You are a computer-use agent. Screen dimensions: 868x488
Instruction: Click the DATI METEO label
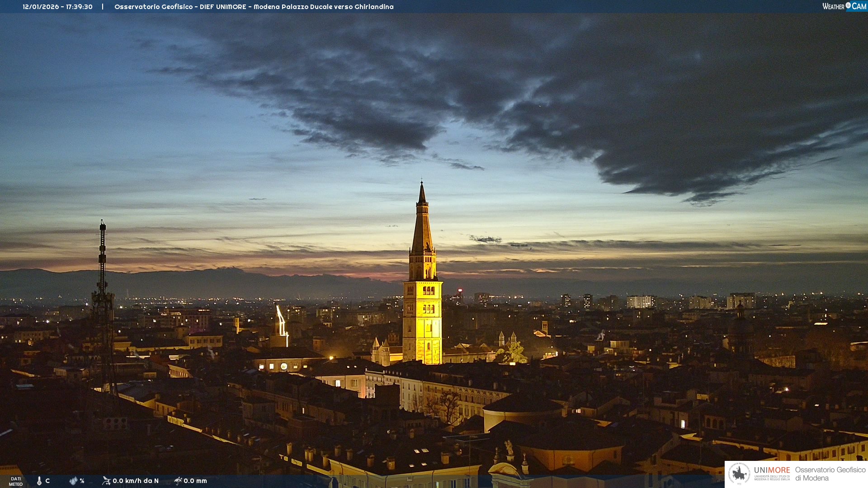pos(16,481)
